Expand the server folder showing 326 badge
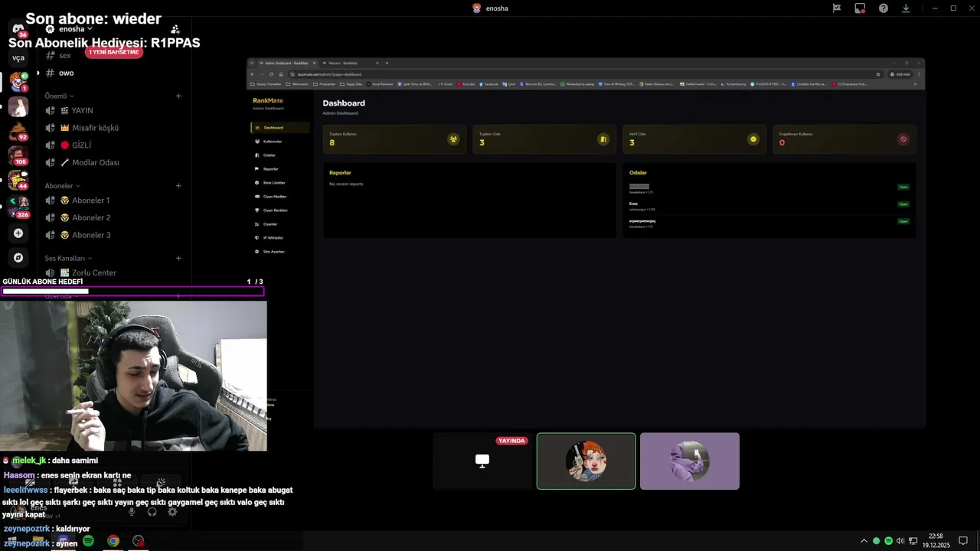 (x=18, y=207)
